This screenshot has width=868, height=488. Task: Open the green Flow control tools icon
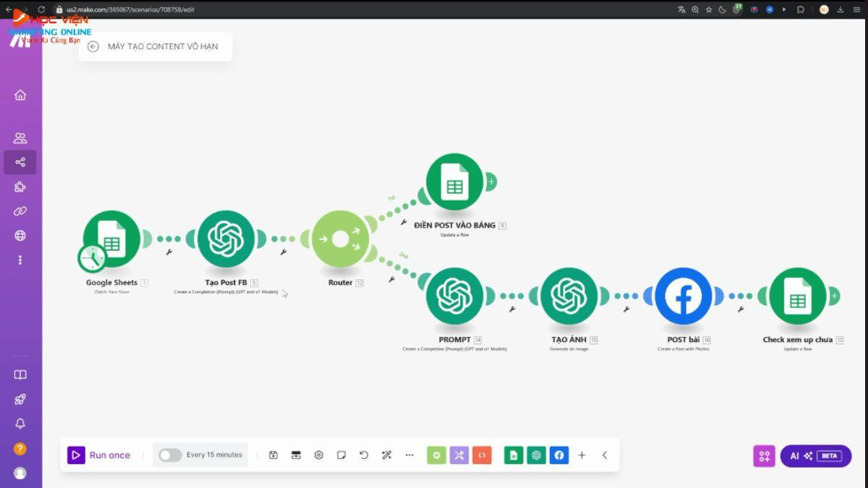[436, 455]
